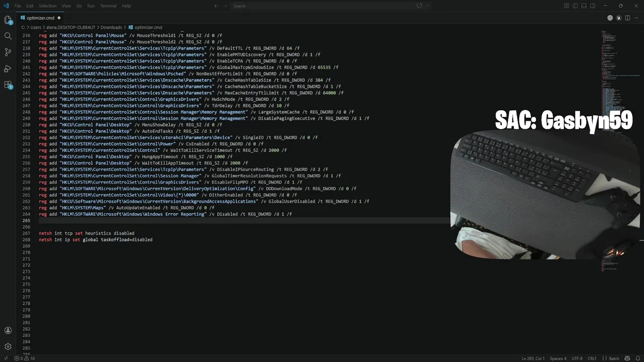Open the Help menu
The width and height of the screenshot is (644, 362).
[x=126, y=6]
